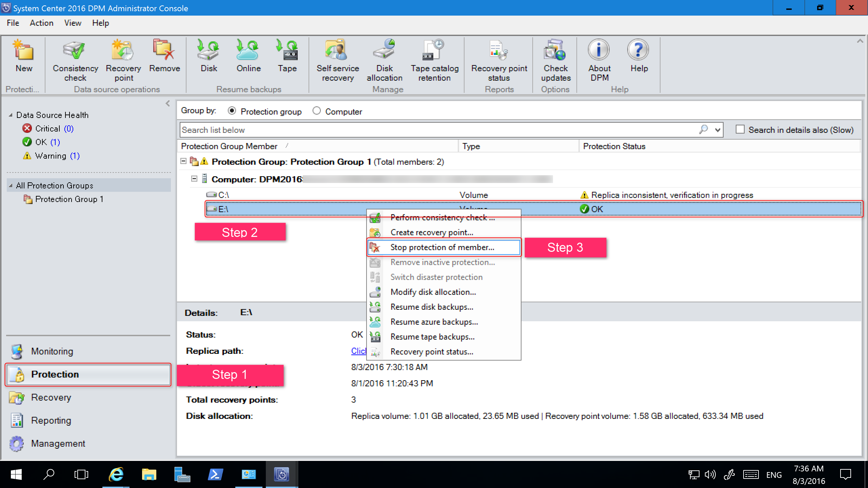Select Create recovery point menu item
This screenshot has height=488, width=868.
(432, 232)
